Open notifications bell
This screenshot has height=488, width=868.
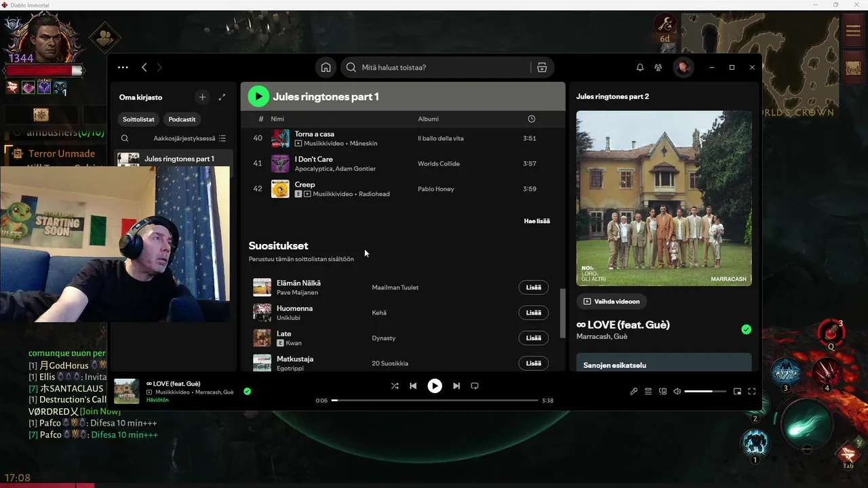tap(639, 67)
